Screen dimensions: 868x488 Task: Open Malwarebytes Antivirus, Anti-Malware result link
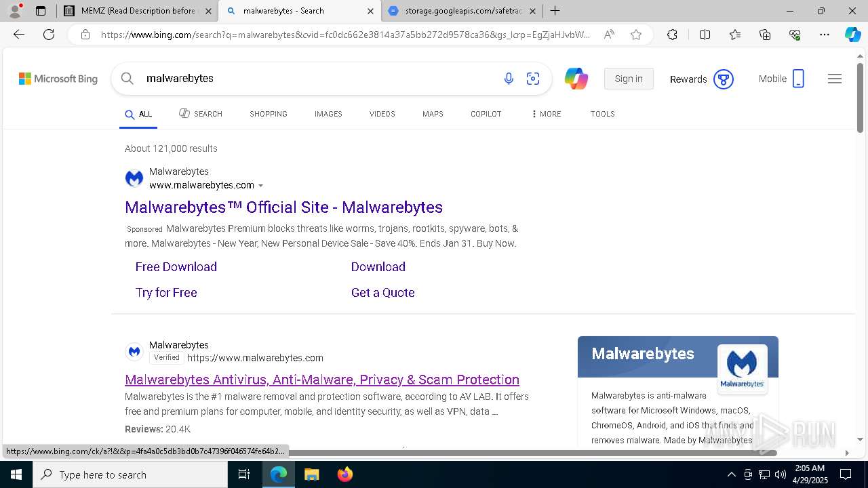click(322, 380)
